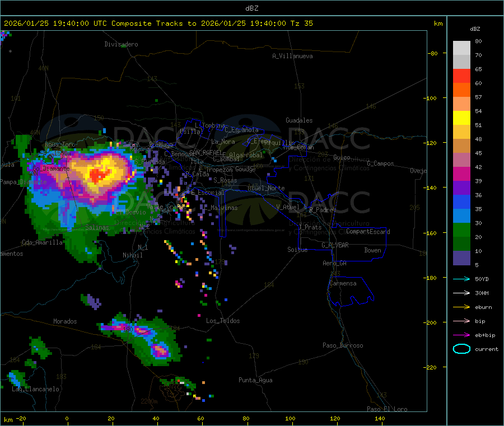Click the 'Paso_Barroso' map label

tap(343, 345)
